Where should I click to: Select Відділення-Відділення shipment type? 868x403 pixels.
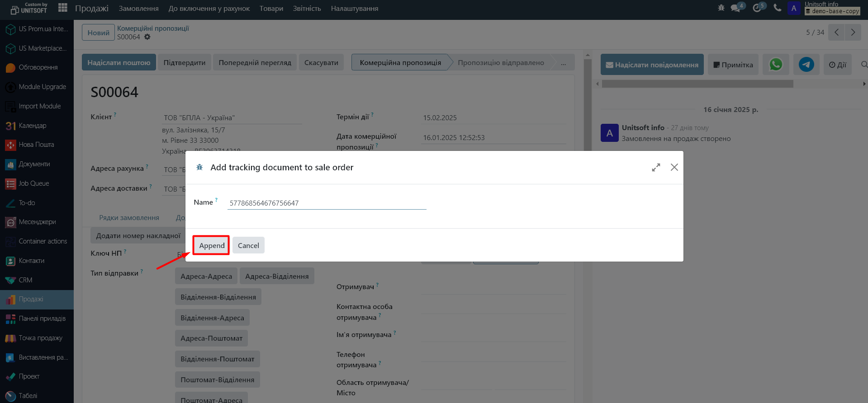(218, 297)
